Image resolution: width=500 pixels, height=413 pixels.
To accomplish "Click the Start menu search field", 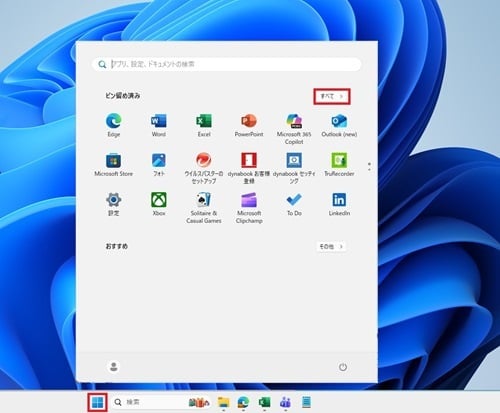I will click(227, 64).
